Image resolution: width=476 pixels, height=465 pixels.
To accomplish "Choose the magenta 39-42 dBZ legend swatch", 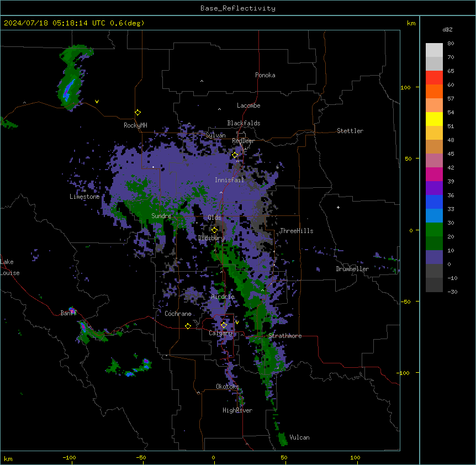I will tap(434, 174).
